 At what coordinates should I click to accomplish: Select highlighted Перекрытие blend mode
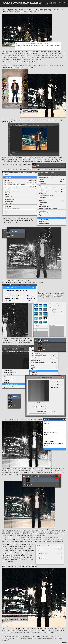pos(54,449)
